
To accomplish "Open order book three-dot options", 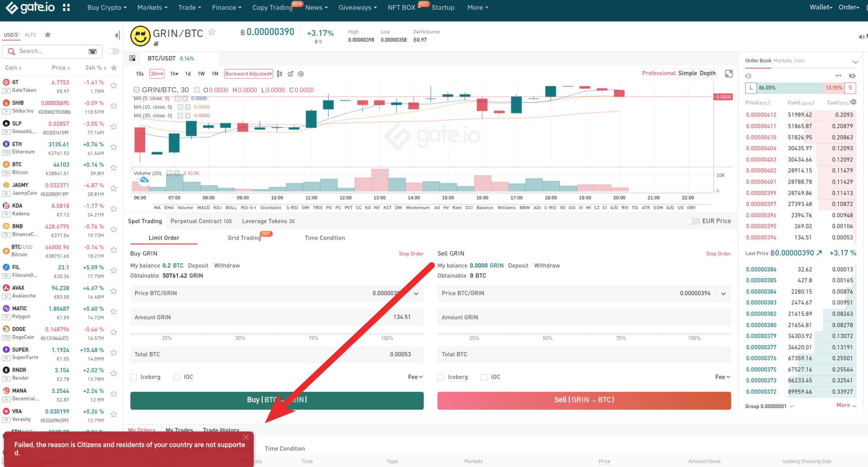I will coord(838,76).
